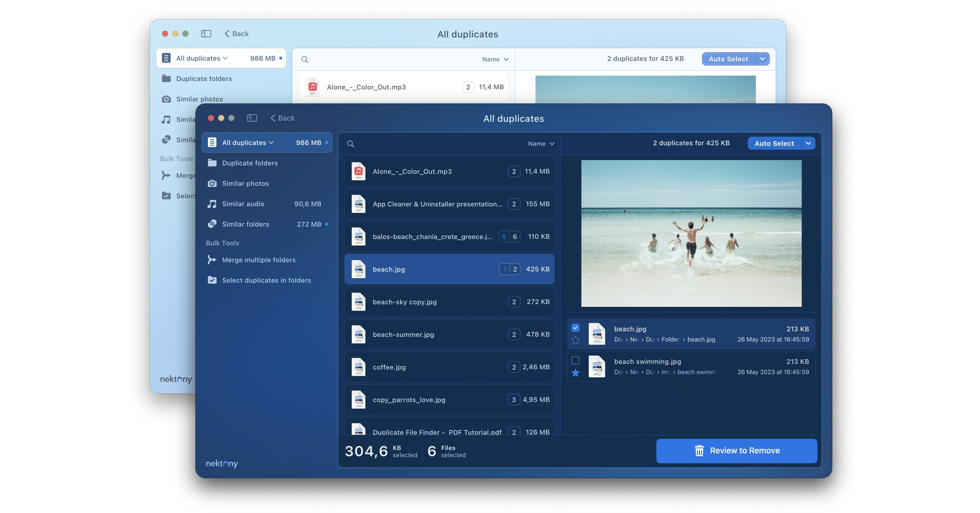Select coffee.jpg row
980x513 pixels.
click(x=449, y=368)
